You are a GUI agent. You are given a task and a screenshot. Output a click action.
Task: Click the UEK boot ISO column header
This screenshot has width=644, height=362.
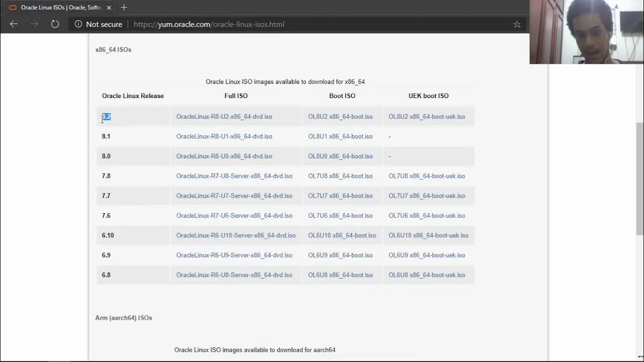click(x=429, y=96)
